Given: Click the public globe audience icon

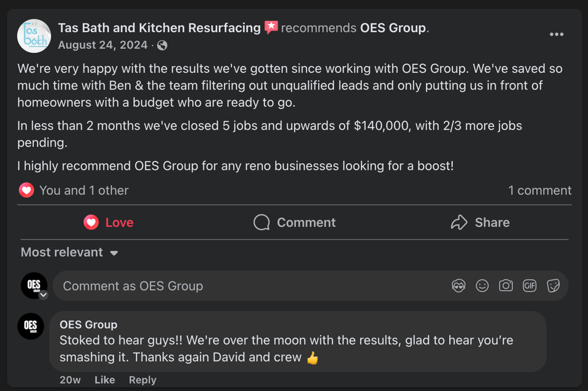Looking at the screenshot, I should (x=163, y=45).
